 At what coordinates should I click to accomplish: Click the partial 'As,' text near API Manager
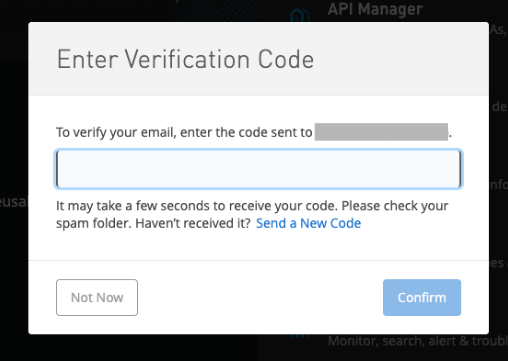pyautogui.click(x=498, y=30)
